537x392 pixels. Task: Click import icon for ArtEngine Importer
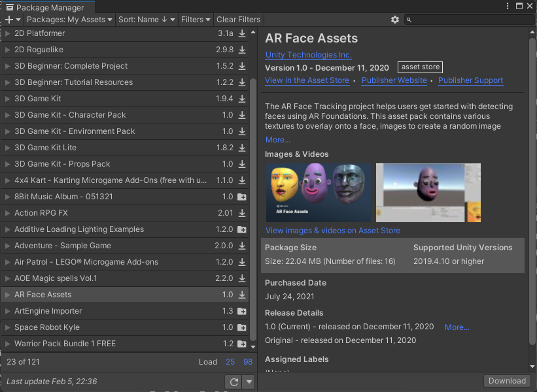[242, 311]
